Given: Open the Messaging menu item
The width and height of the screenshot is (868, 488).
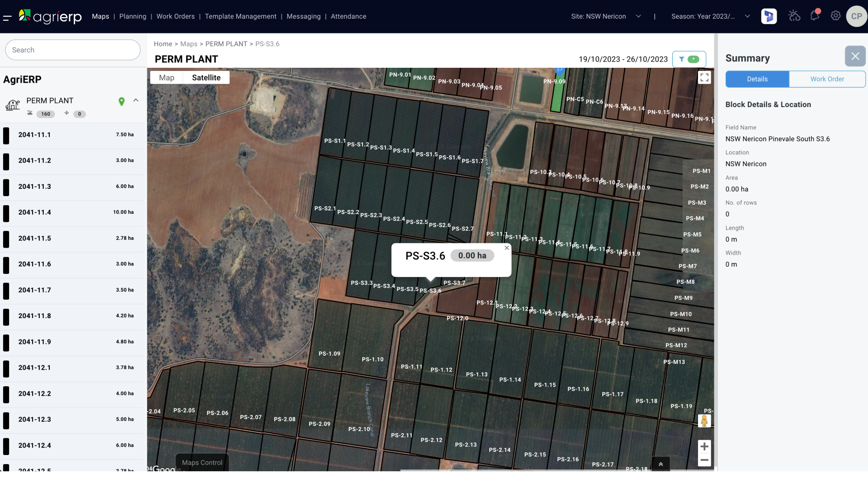Looking at the screenshot, I should (303, 16).
